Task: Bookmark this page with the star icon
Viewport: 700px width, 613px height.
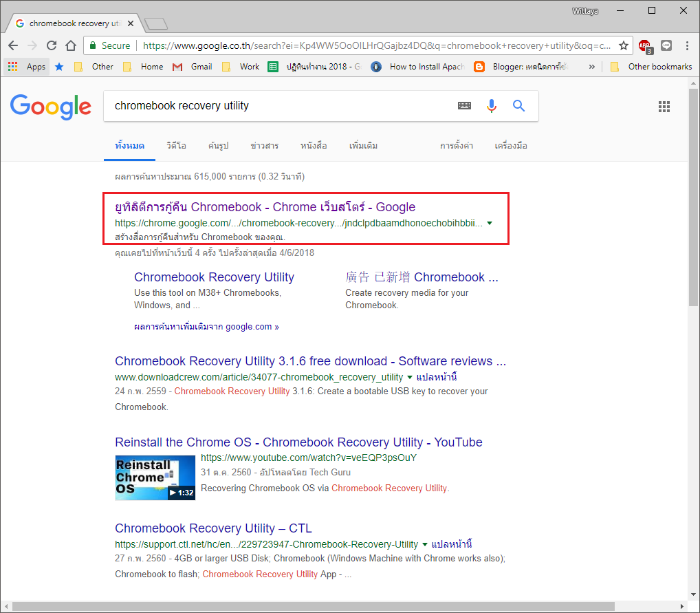Action: click(624, 45)
